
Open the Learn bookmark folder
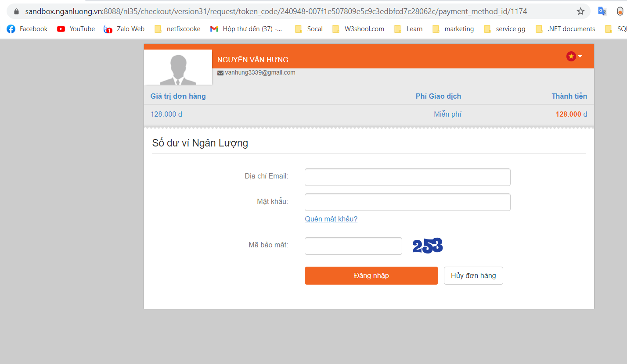coord(408,29)
